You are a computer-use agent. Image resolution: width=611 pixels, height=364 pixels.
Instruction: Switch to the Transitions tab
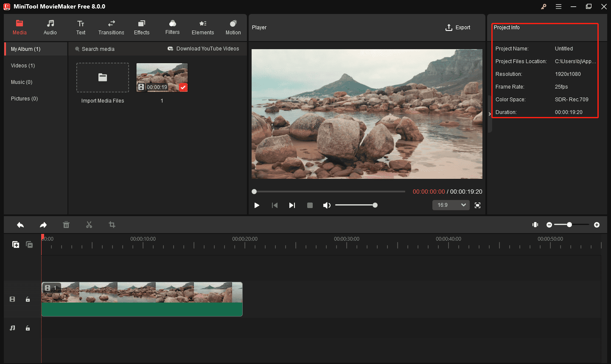(x=111, y=28)
